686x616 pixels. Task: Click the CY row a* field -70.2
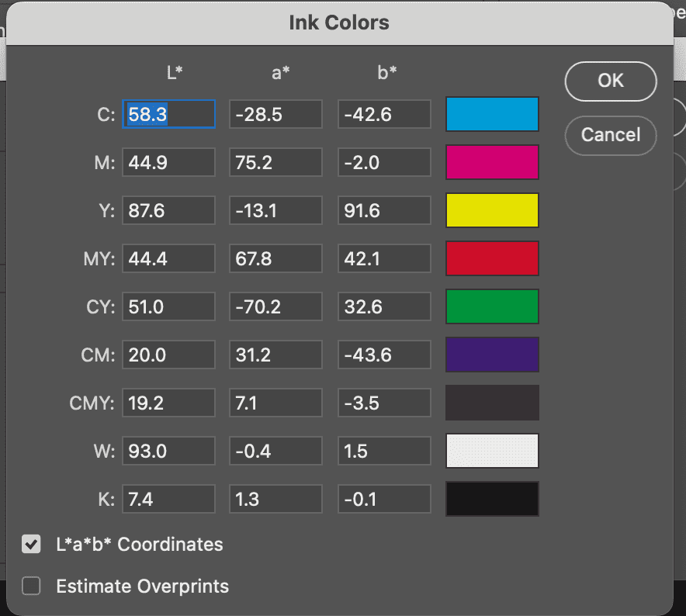[x=275, y=306]
